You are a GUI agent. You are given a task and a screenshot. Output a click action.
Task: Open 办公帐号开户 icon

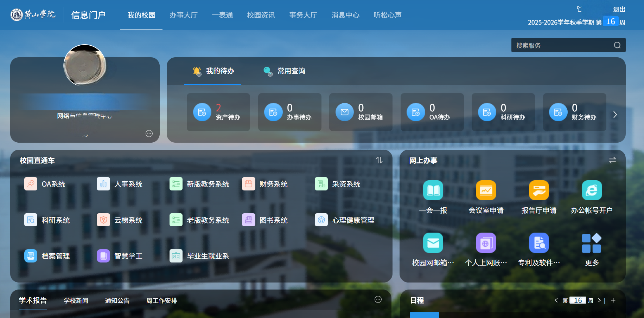pos(592,190)
